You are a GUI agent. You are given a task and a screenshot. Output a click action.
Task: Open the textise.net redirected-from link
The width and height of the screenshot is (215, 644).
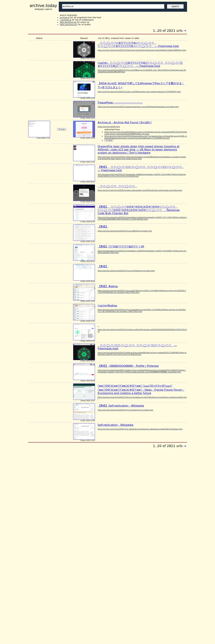[146, 137]
